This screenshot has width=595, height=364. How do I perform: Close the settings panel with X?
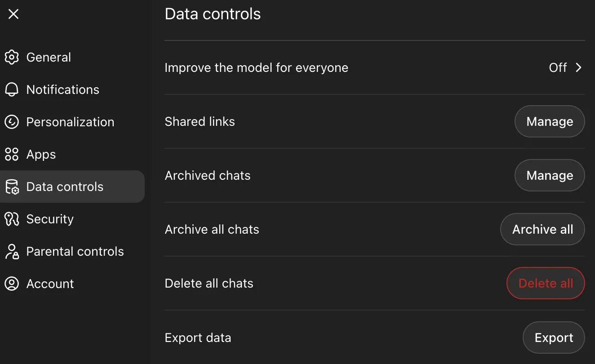pos(13,14)
